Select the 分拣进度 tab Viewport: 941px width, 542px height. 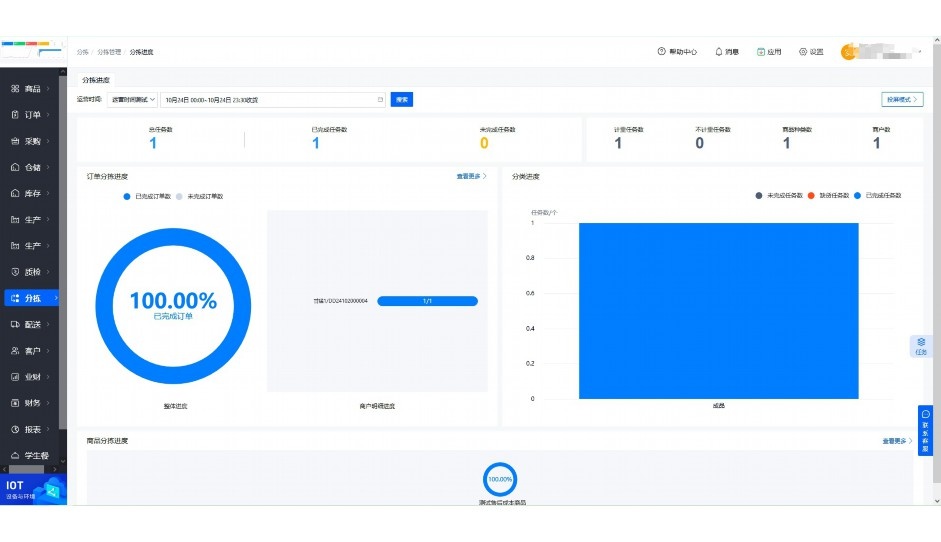tap(96, 79)
